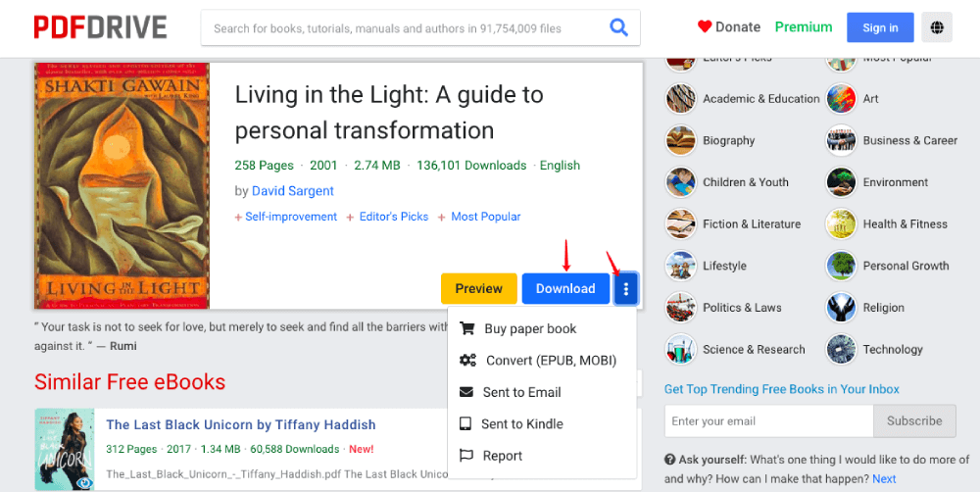The image size is (980, 492).
Task: Open Living in the Light cover thumbnail
Action: [x=122, y=186]
